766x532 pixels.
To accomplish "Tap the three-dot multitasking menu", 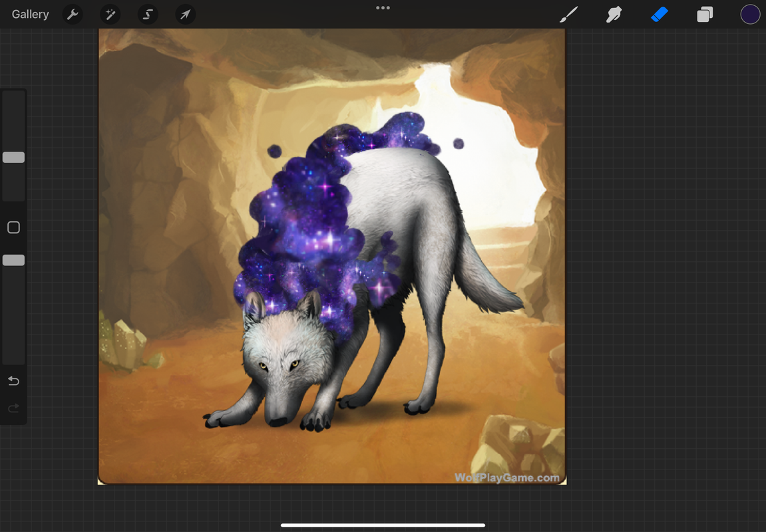I will (383, 8).
